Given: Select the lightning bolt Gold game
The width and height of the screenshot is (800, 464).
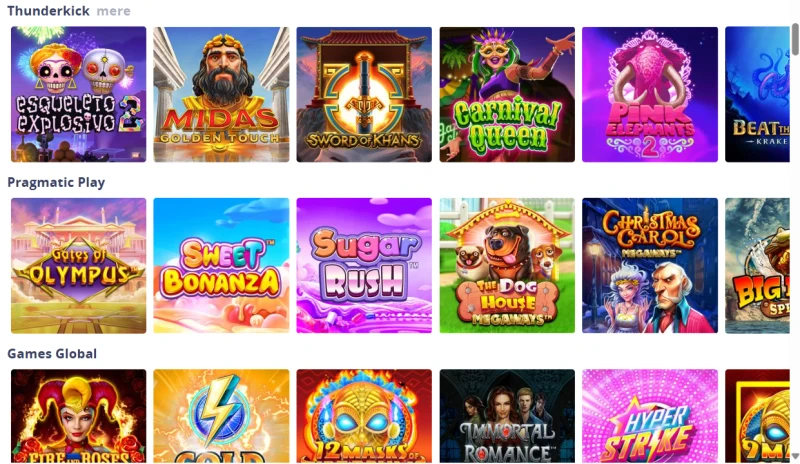Looking at the screenshot, I should [221, 416].
